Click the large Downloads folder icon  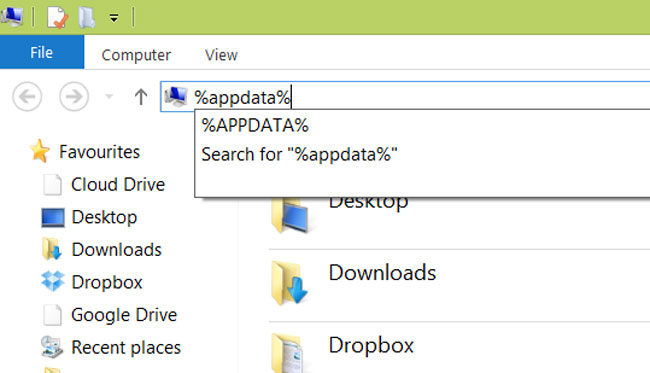[289, 283]
